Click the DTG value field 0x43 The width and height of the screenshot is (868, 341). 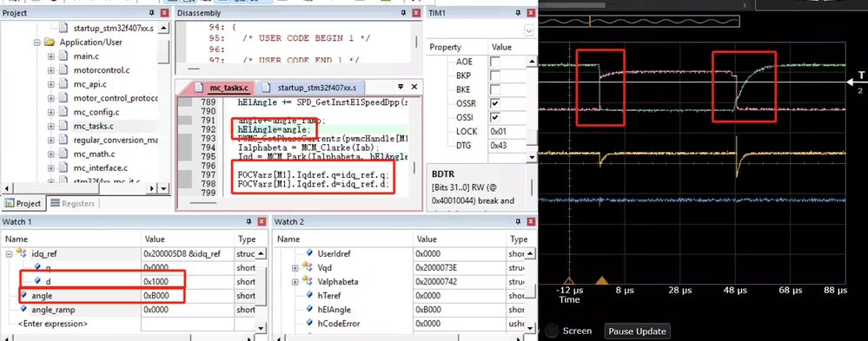[x=506, y=146]
